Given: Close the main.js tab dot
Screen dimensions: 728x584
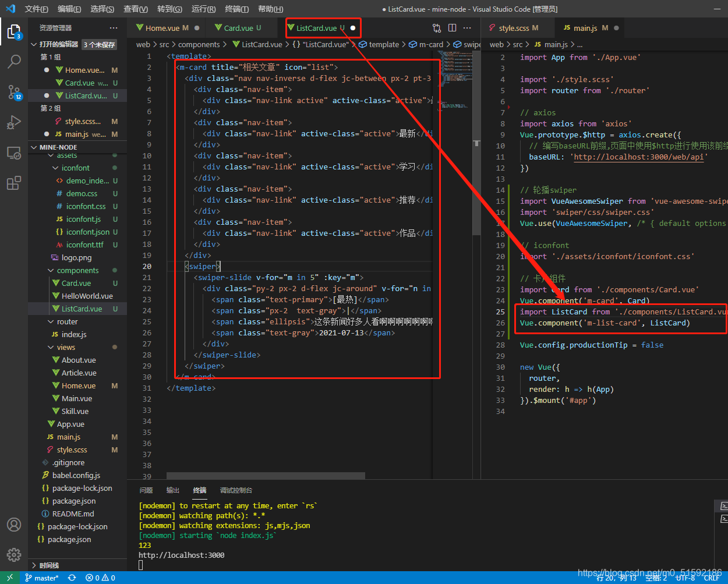Looking at the screenshot, I should tap(616, 28).
